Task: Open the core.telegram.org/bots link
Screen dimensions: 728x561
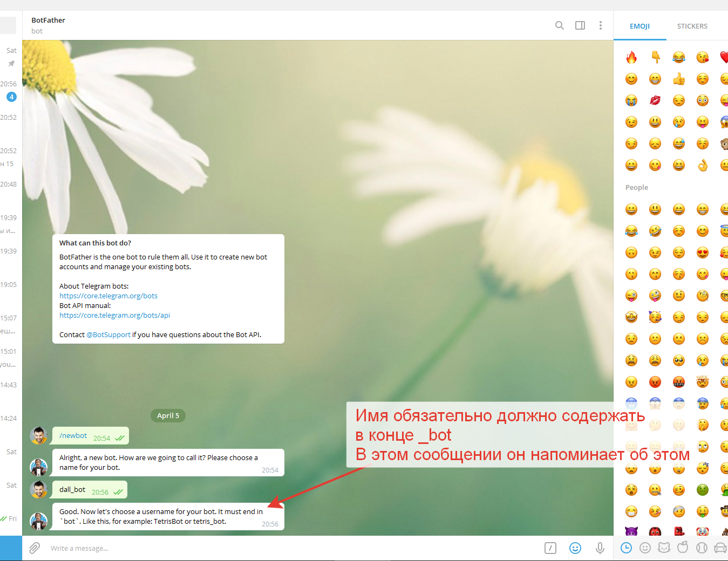Action: [108, 296]
